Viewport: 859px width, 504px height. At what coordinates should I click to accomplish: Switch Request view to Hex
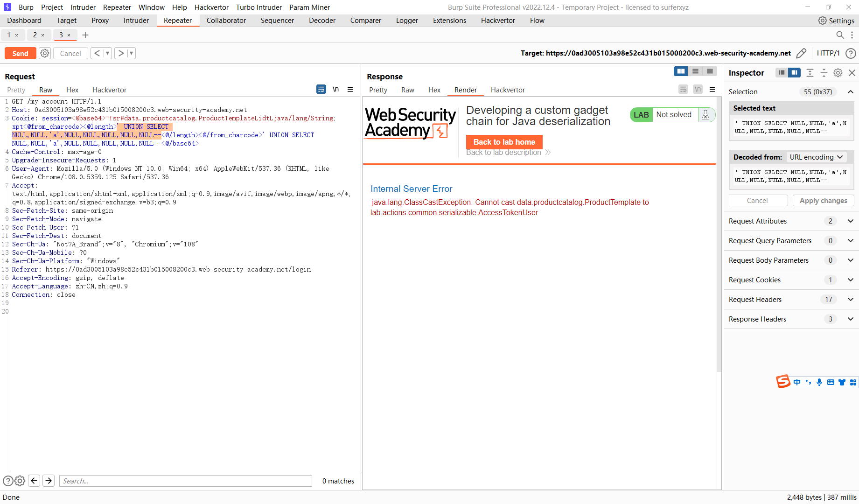click(72, 90)
